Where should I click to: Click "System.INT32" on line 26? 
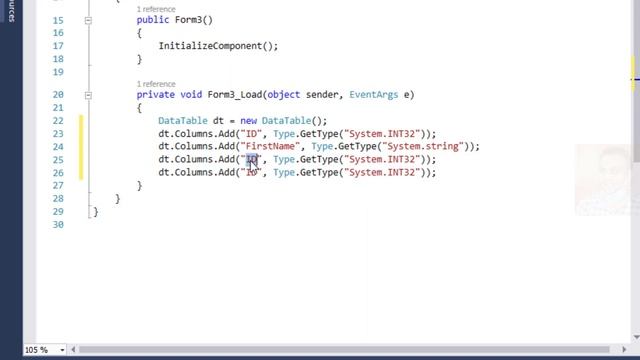point(382,172)
